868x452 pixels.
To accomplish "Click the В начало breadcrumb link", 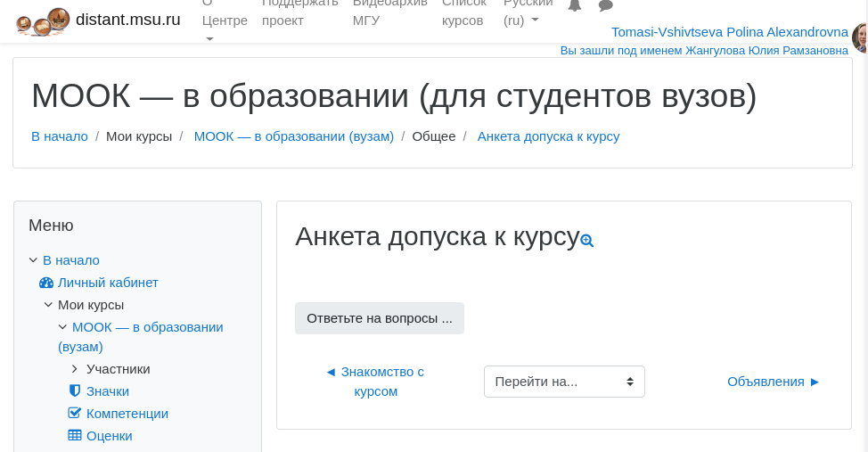I will point(60,136).
